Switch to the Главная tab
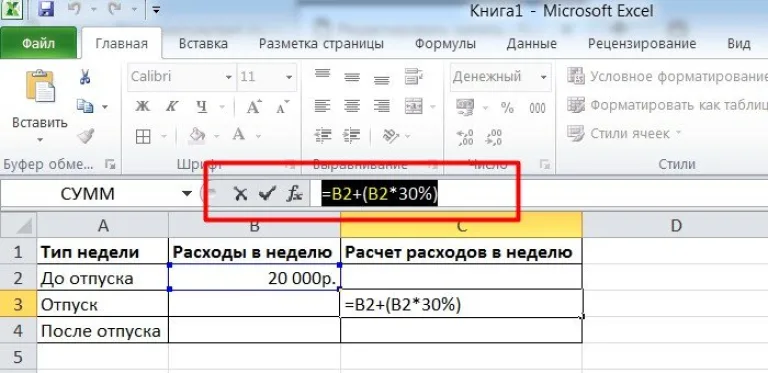The image size is (768, 373). click(x=121, y=44)
